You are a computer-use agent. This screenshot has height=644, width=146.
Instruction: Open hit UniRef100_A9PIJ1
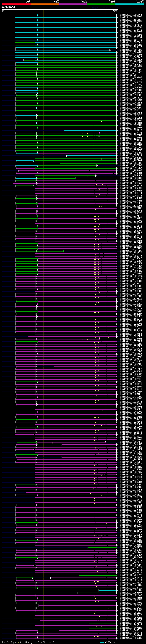coord(131,25)
